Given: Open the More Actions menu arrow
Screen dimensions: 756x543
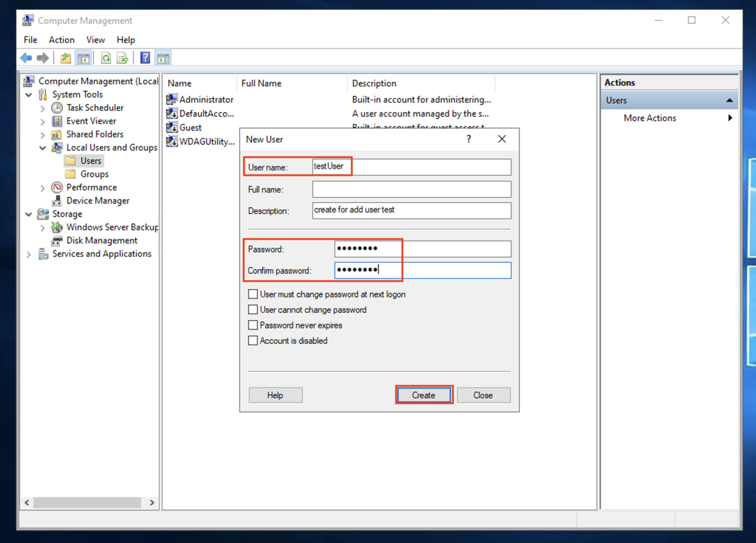Looking at the screenshot, I should (730, 118).
